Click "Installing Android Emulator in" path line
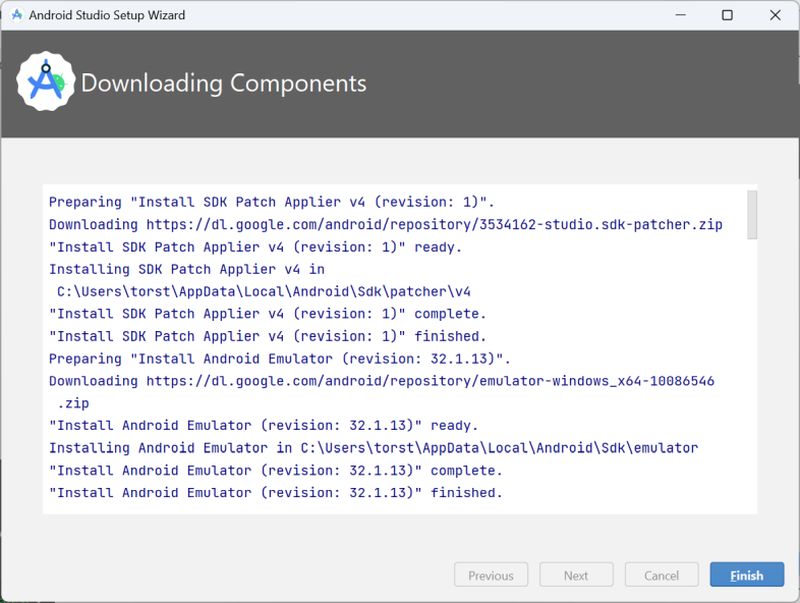800x603 pixels. 373,448
